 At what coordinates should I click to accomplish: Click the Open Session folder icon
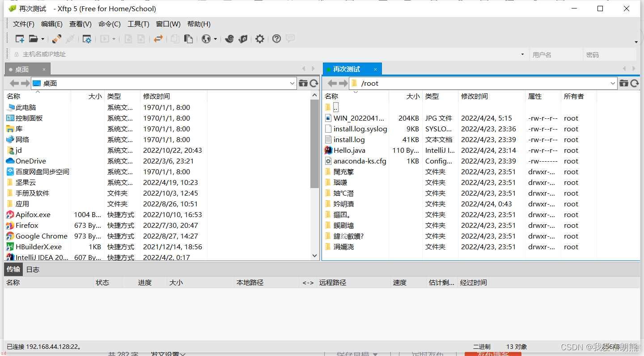(34, 39)
